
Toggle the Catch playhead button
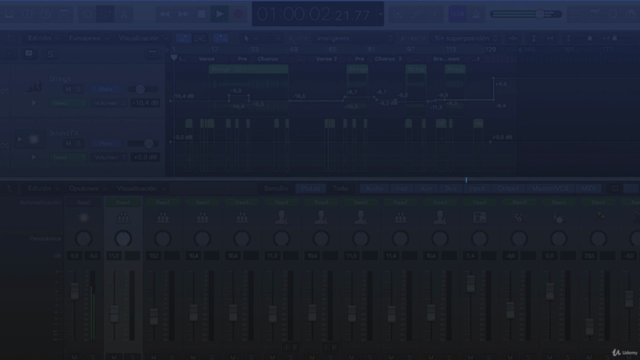(220, 38)
